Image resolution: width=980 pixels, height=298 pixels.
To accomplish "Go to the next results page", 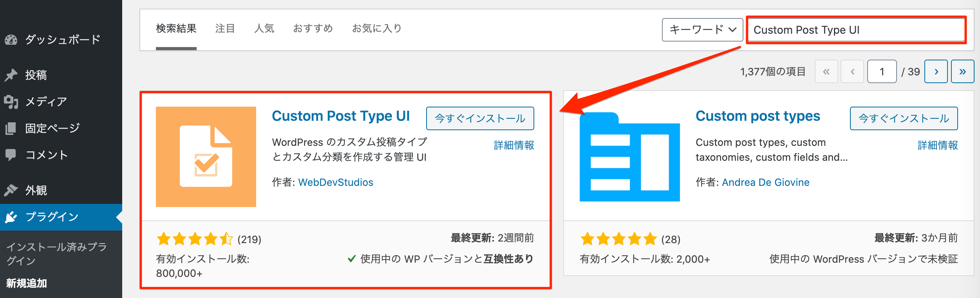I will tap(936, 71).
